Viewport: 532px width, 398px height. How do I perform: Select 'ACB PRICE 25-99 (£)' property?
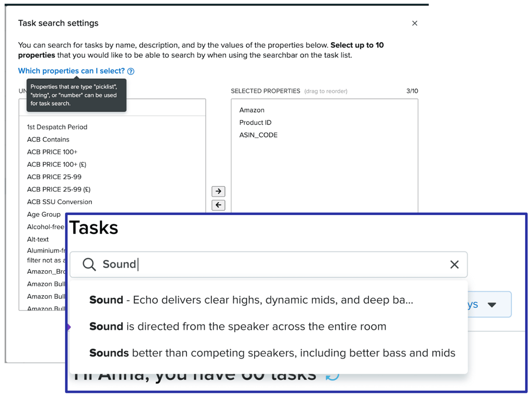[59, 189]
